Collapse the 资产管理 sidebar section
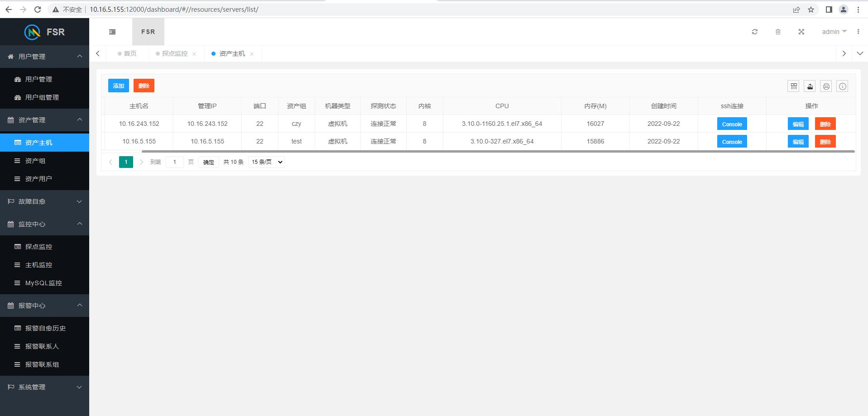This screenshot has height=416, width=868. (x=44, y=120)
